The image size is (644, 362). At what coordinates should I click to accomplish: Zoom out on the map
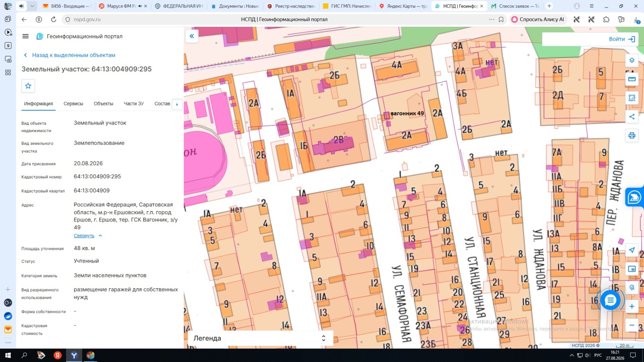[632, 325]
